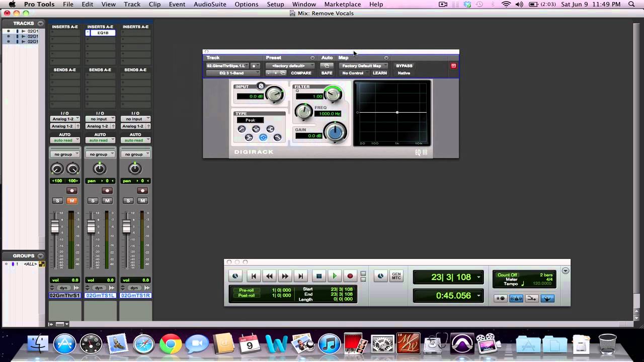The width and height of the screenshot is (644, 362).
Task: Click the COMPARE button in plugin header
Action: (301, 73)
